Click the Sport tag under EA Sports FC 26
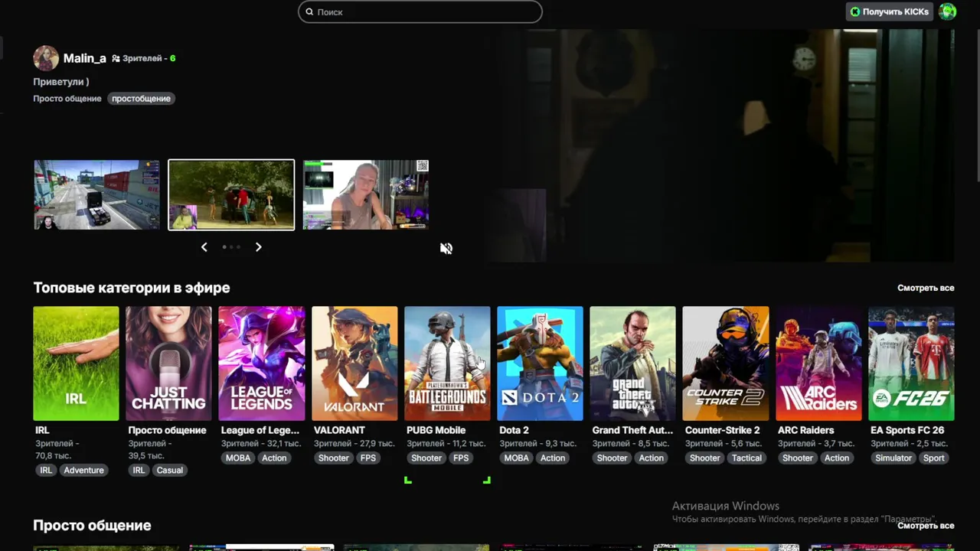Screen dimensions: 980x551 (x=933, y=458)
